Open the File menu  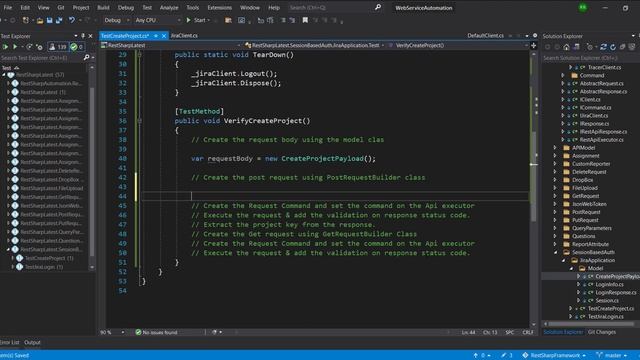(x=8, y=7)
